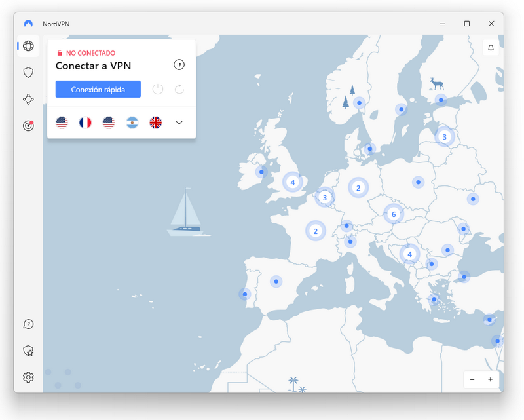Click the IP info circle icon
This screenshot has width=524, height=420.
click(x=179, y=65)
